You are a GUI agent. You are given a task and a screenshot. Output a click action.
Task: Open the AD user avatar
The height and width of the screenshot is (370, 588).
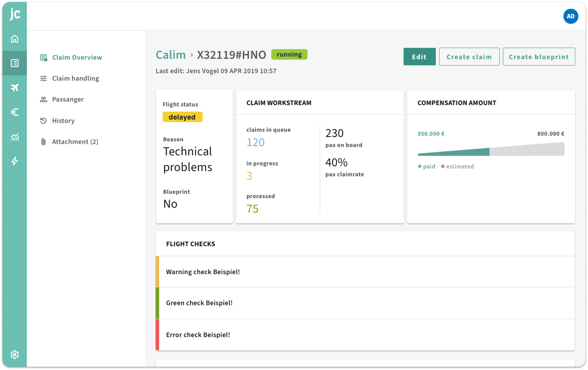[570, 16]
